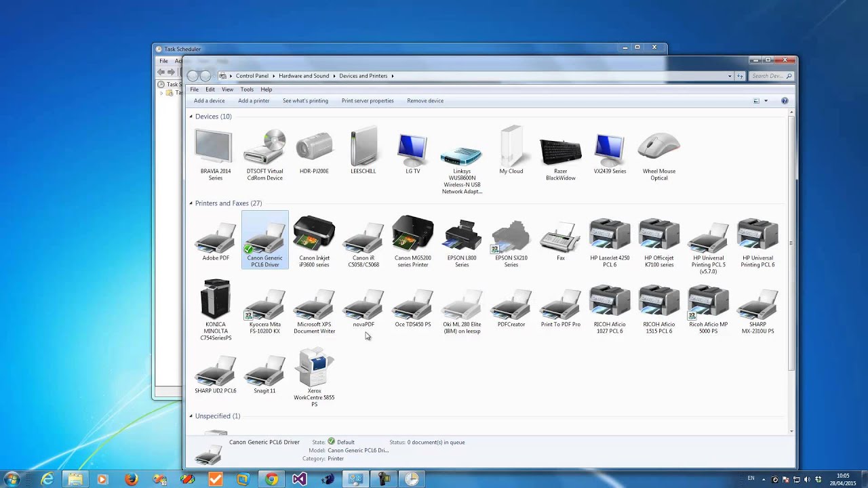Open the view options dropdown arrow
868x488 pixels.
pos(766,101)
